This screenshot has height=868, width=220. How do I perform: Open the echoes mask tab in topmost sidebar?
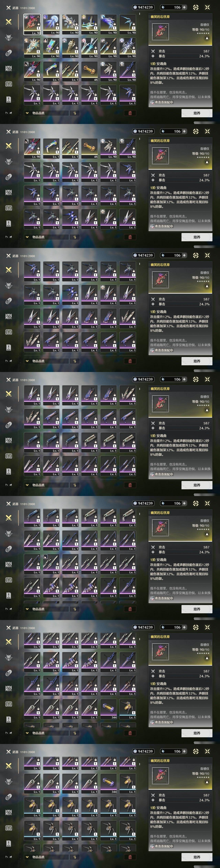(x=9, y=37)
